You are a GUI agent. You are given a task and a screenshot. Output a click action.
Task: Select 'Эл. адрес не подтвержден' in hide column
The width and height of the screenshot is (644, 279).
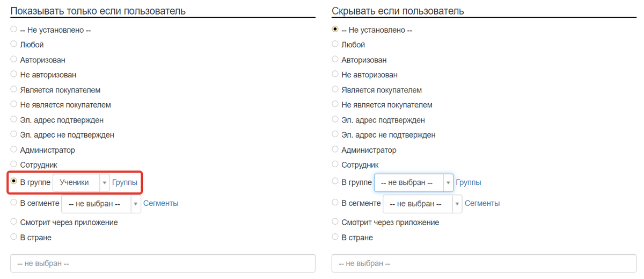point(335,134)
